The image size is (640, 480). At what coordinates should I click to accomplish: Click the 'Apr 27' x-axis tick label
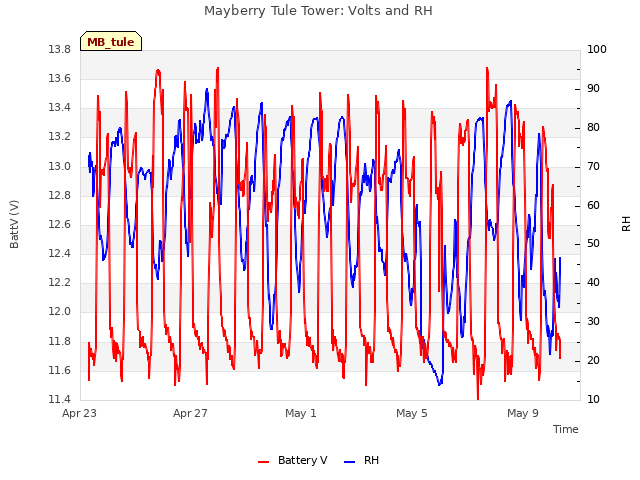click(x=190, y=413)
